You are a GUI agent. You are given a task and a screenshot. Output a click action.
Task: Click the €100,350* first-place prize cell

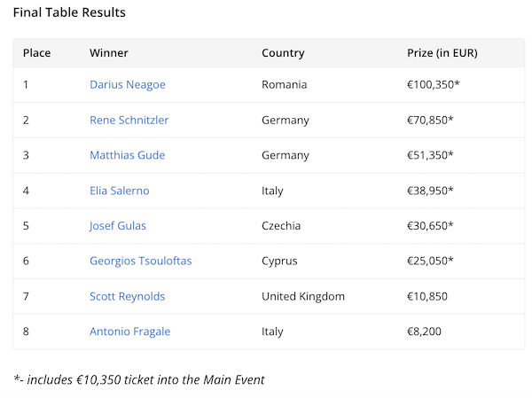pyautogui.click(x=434, y=85)
